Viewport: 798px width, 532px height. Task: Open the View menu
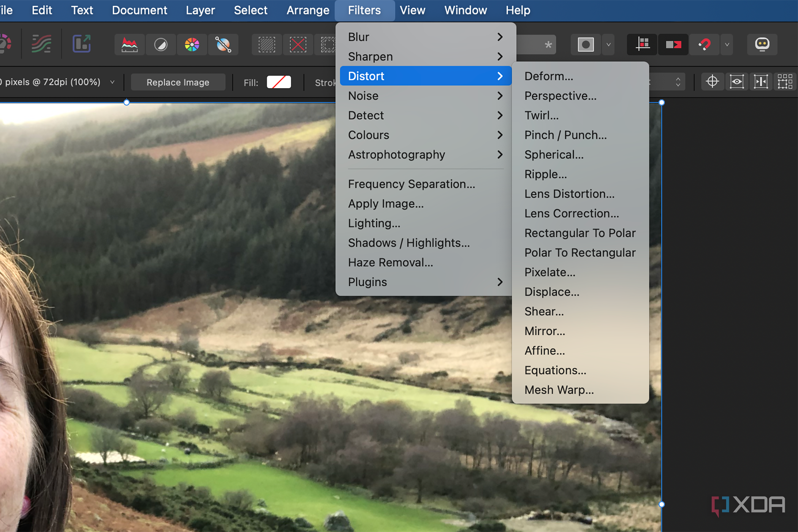412,10
